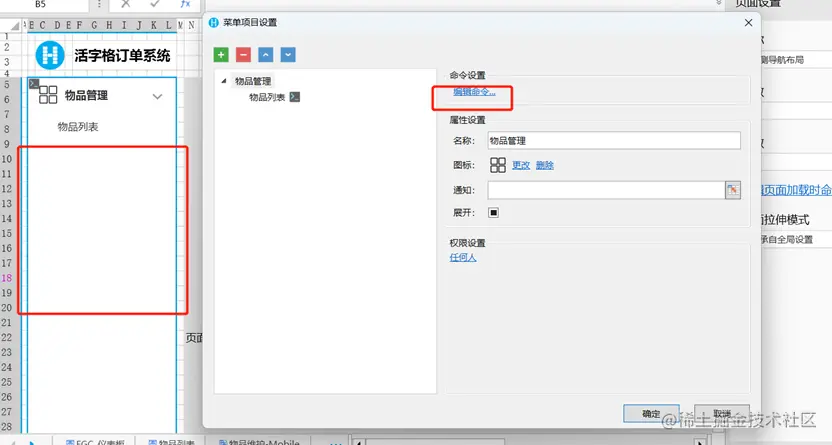
Task: Select the 物品列表 text in worksheet menu
Action: pos(78,127)
